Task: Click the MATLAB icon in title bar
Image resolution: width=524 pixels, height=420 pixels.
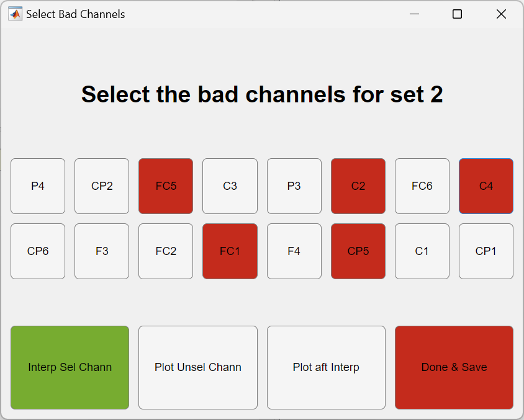Action: pos(15,14)
